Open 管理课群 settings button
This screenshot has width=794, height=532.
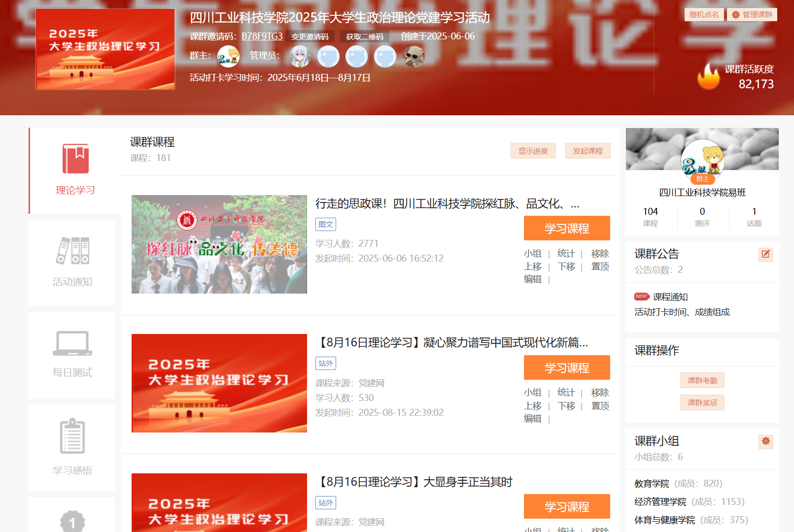click(752, 15)
